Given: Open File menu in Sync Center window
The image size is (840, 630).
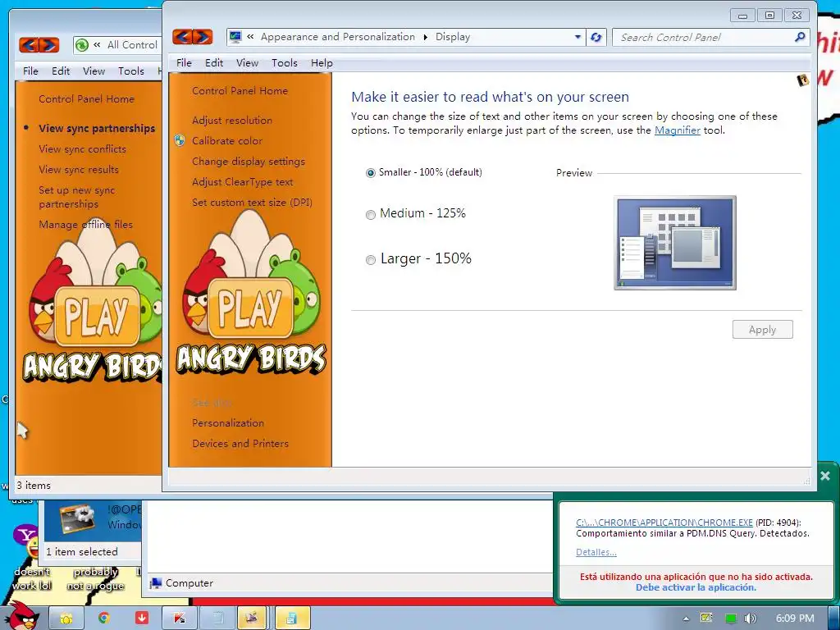Looking at the screenshot, I should tap(30, 71).
